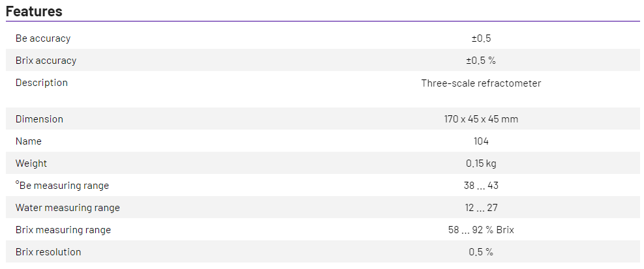
Task: Select the 12 ... 27 water range value
Action: [481, 208]
